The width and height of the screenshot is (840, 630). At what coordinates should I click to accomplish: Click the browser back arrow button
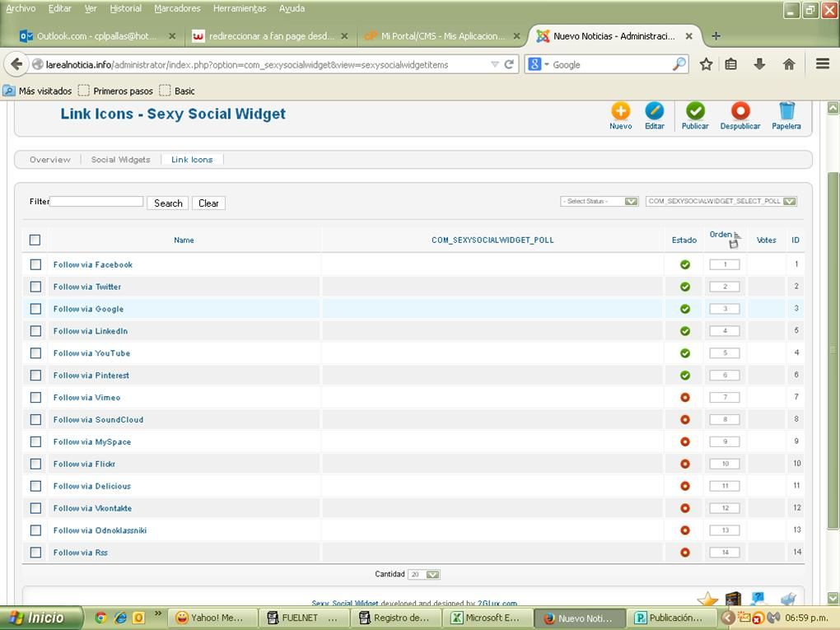pyautogui.click(x=16, y=64)
